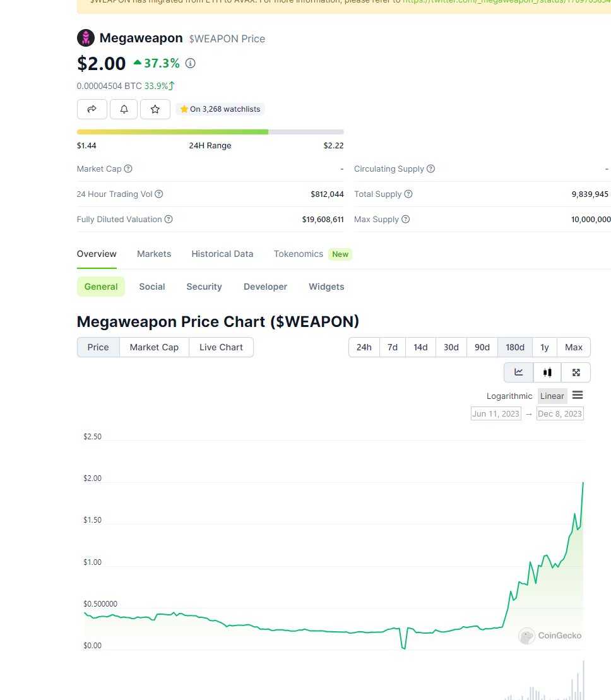Select Linear chart scale
611x700 pixels.
(x=552, y=396)
